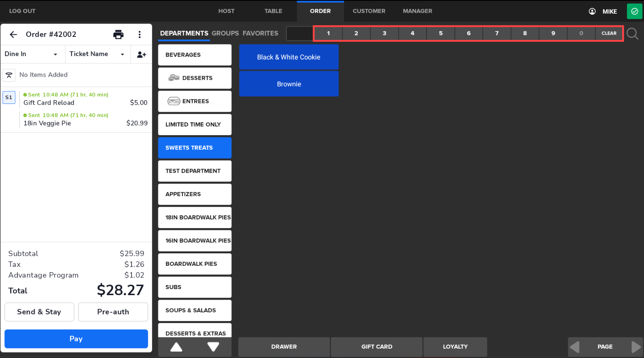Click LOG OUT

click(x=22, y=11)
